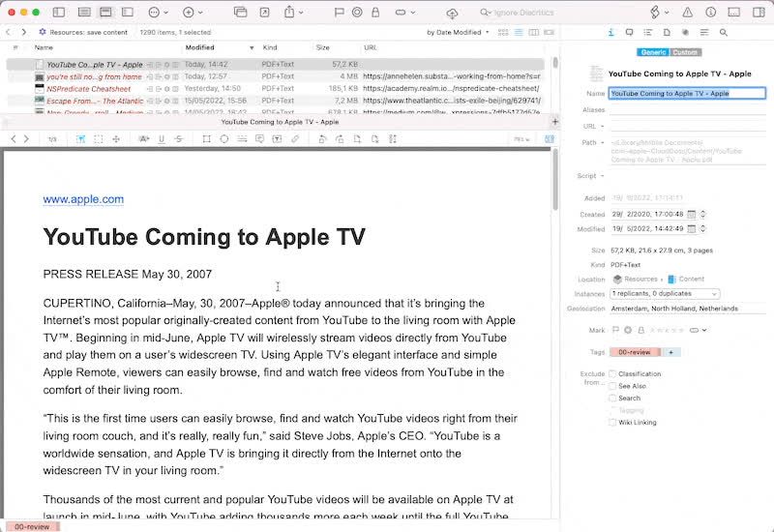
Task: Open the annotations inspector speech bubble
Action: [630, 32]
